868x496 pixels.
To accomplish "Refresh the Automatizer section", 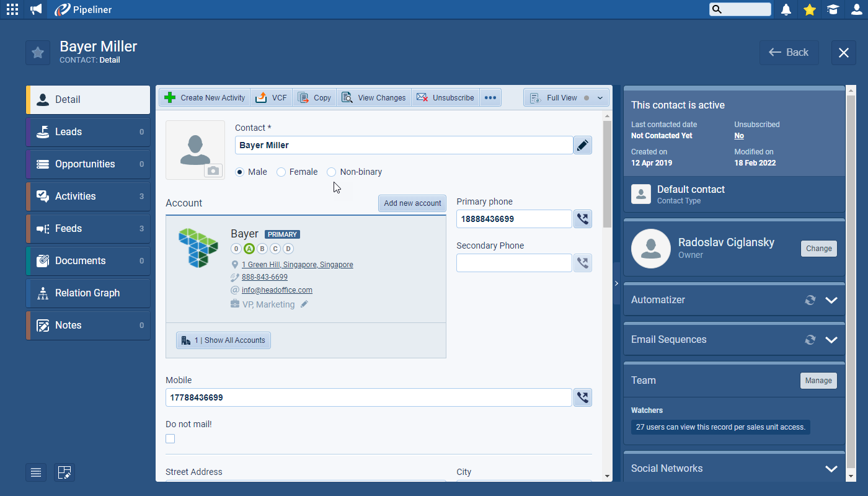I will 810,300.
